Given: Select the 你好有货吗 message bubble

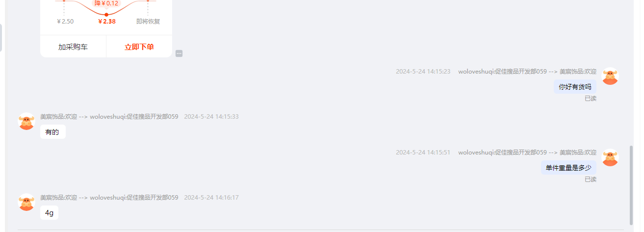Looking at the screenshot, I should (575, 87).
